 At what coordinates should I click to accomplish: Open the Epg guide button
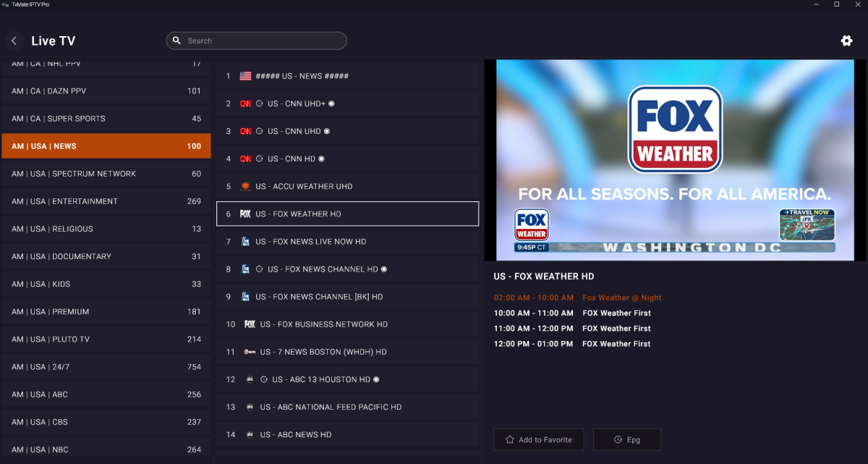click(x=626, y=439)
